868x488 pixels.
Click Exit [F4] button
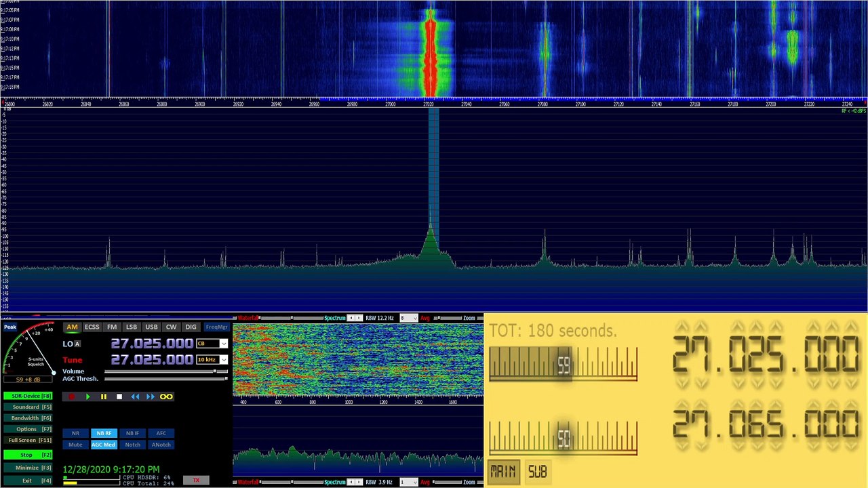[x=28, y=481]
